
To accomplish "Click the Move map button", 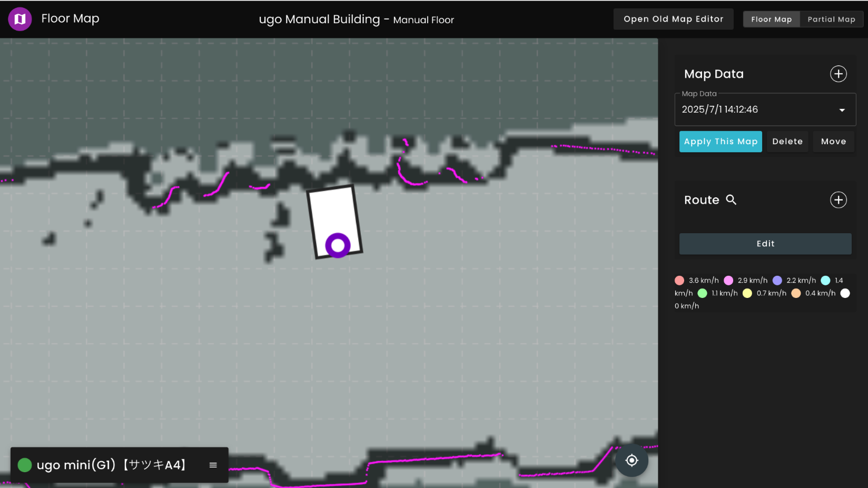I will tap(833, 141).
